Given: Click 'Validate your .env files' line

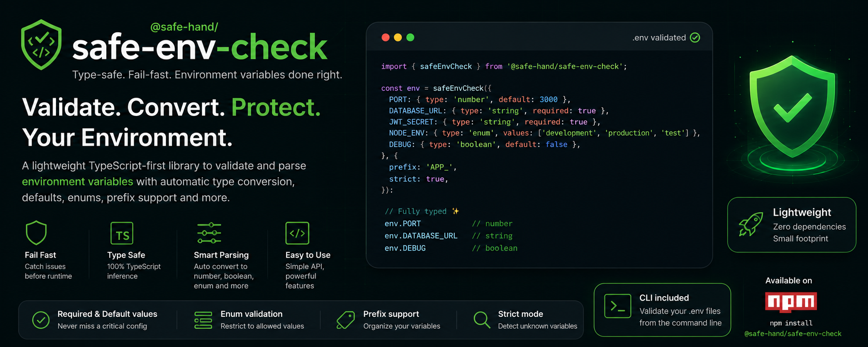Looking at the screenshot, I should tap(680, 311).
